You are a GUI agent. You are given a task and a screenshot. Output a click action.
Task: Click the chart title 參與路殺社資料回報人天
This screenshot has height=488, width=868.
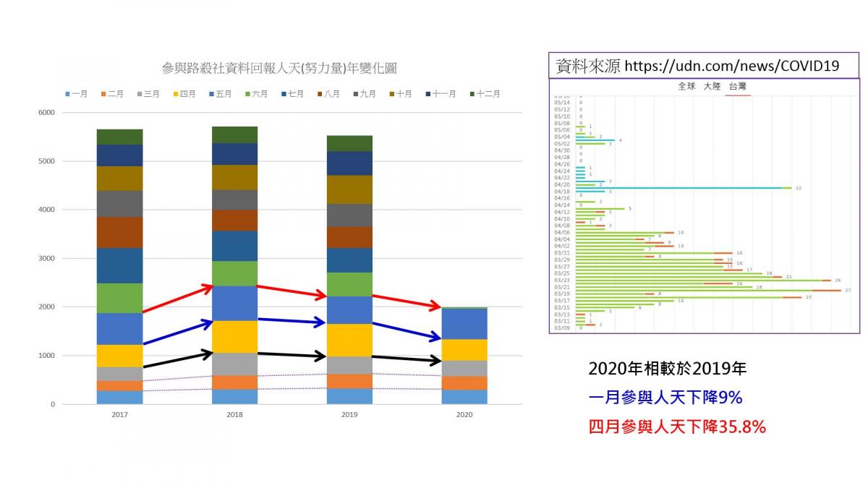pos(279,69)
